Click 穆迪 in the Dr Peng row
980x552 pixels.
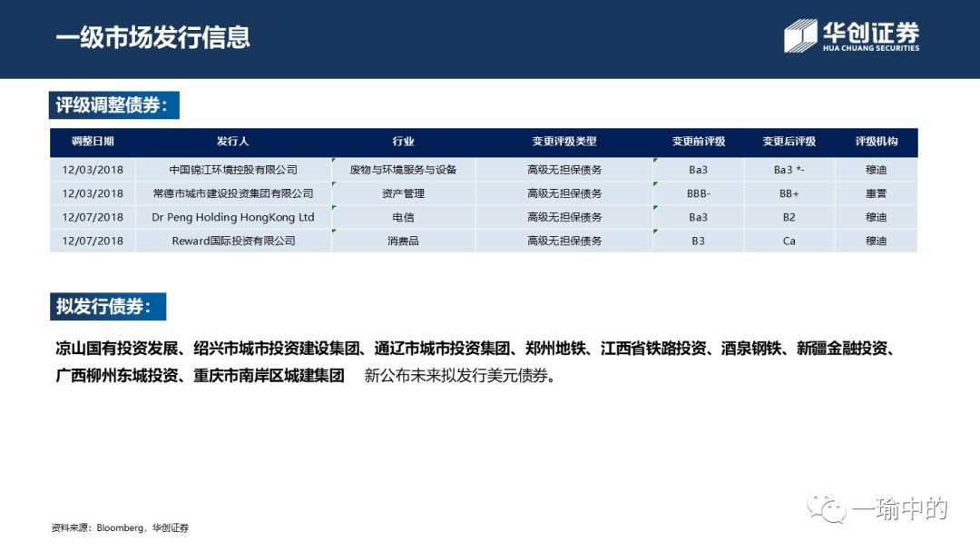click(x=877, y=217)
